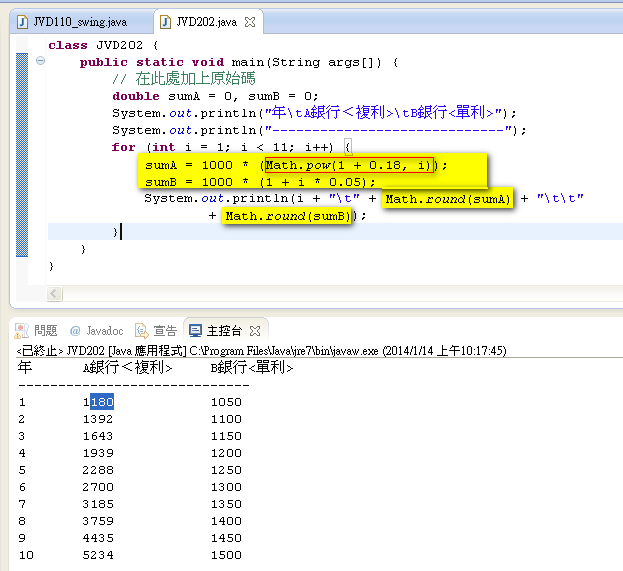This screenshot has height=571, width=623.
Task: Click Math.round(sumB) in the println
Action: (288, 216)
